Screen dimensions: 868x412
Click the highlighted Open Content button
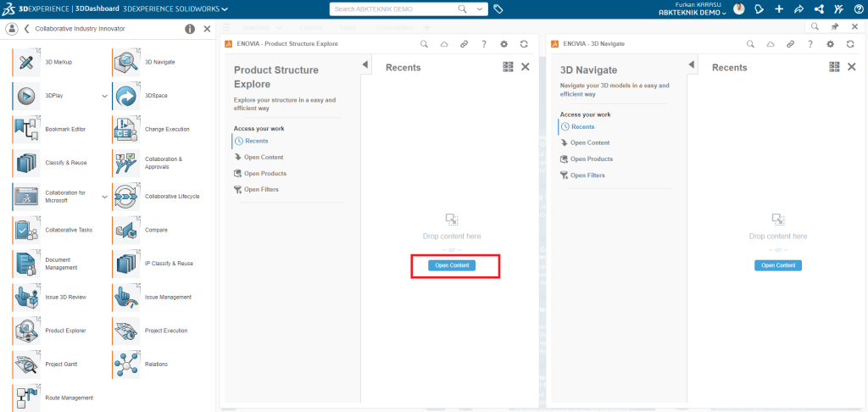(451, 265)
